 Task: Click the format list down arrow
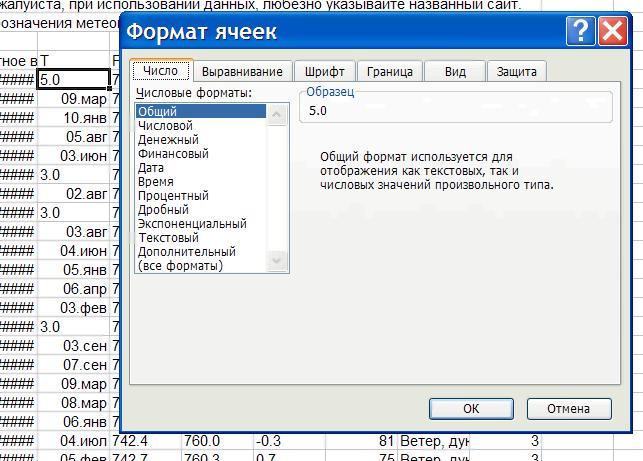click(277, 262)
